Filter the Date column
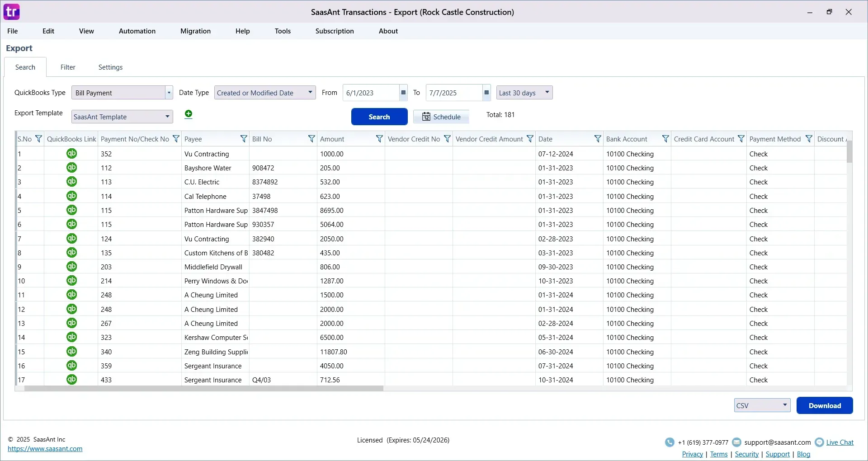868x461 pixels. pyautogui.click(x=598, y=139)
